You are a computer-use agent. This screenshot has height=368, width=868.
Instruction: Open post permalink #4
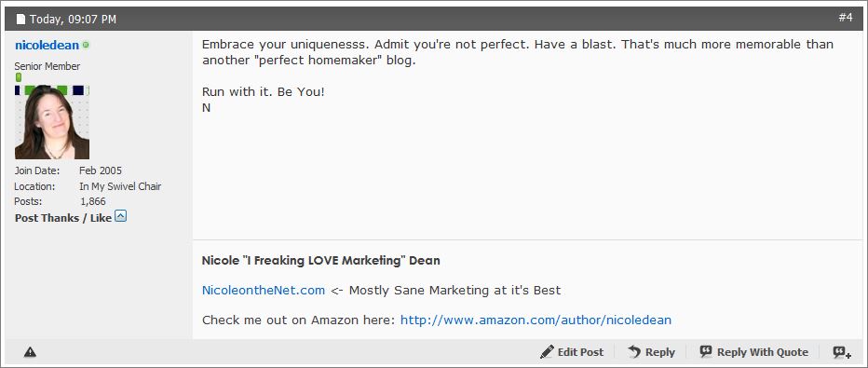(846, 18)
